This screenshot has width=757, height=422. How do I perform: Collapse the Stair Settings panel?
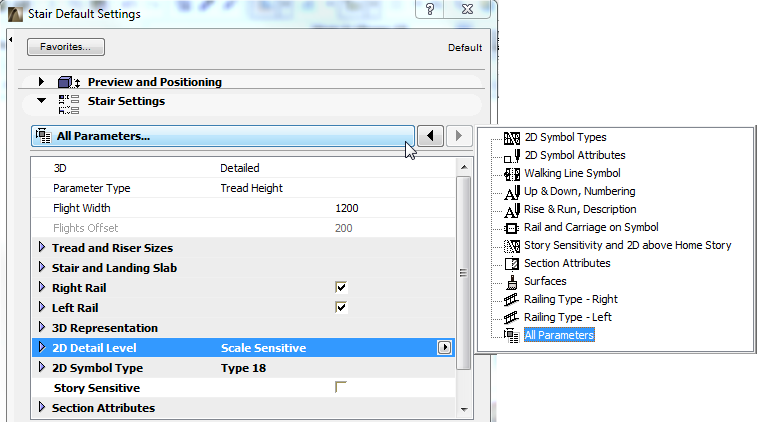(42, 100)
